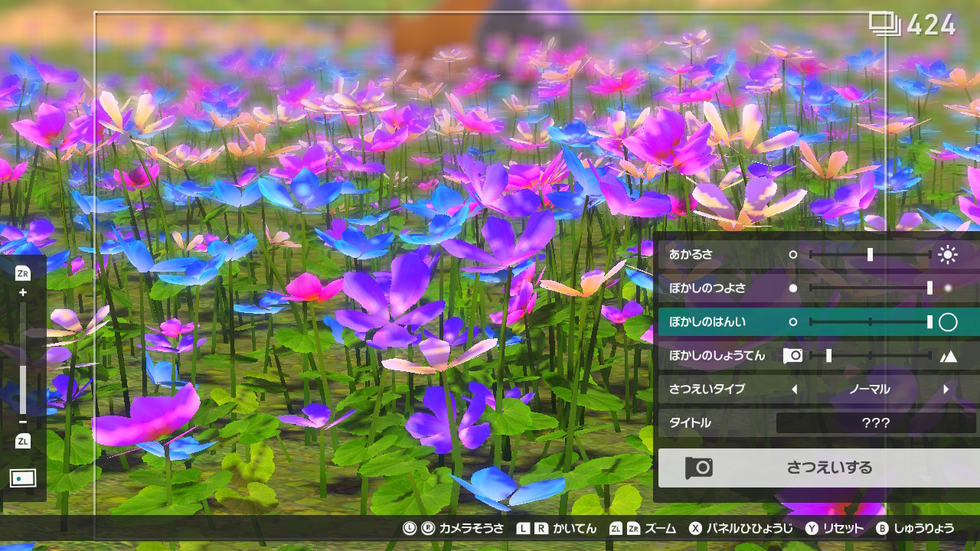Click the R stick icon before カメラそうさ

coord(427,528)
